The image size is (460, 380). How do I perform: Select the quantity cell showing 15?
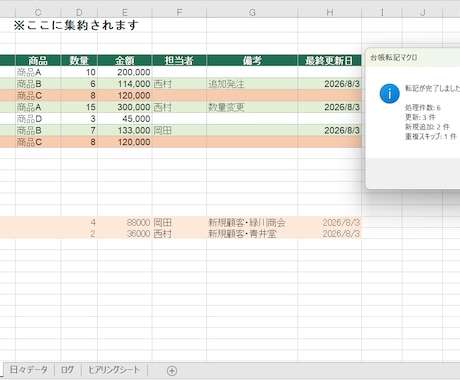click(79, 107)
